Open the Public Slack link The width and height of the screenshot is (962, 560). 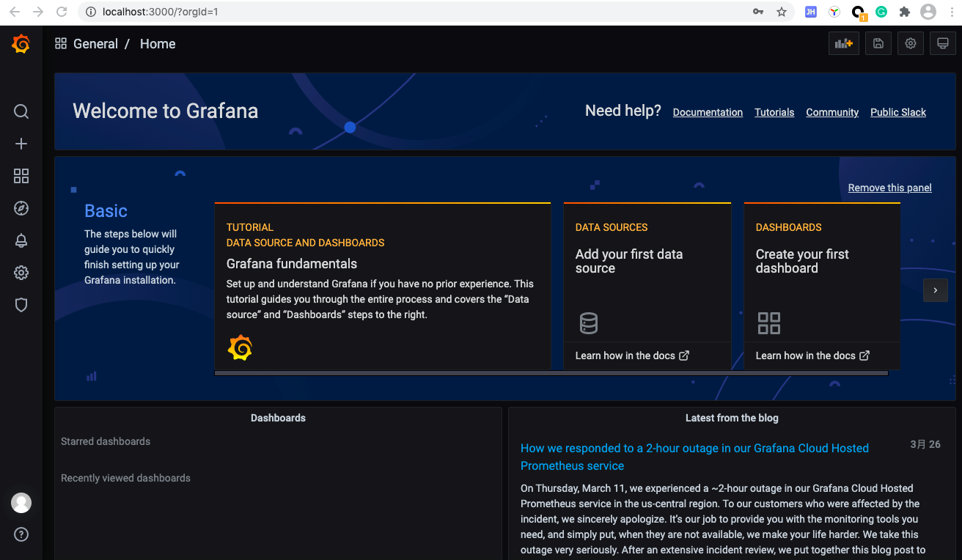898,112
